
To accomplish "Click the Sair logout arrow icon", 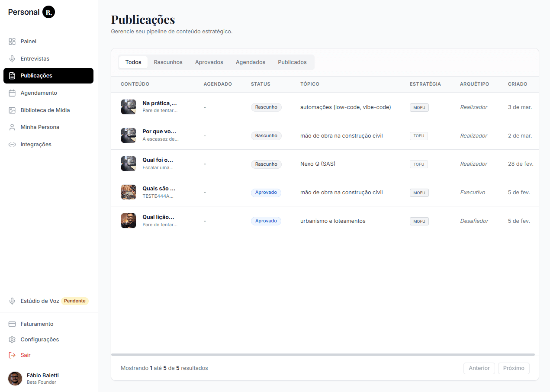I will tap(12, 355).
